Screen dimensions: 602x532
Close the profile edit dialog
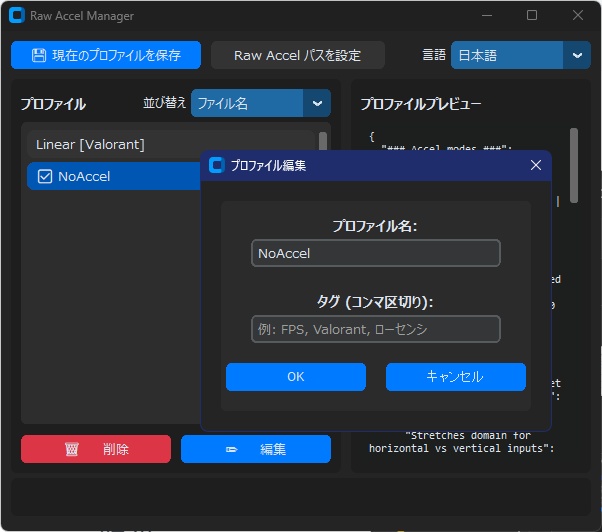[536, 165]
